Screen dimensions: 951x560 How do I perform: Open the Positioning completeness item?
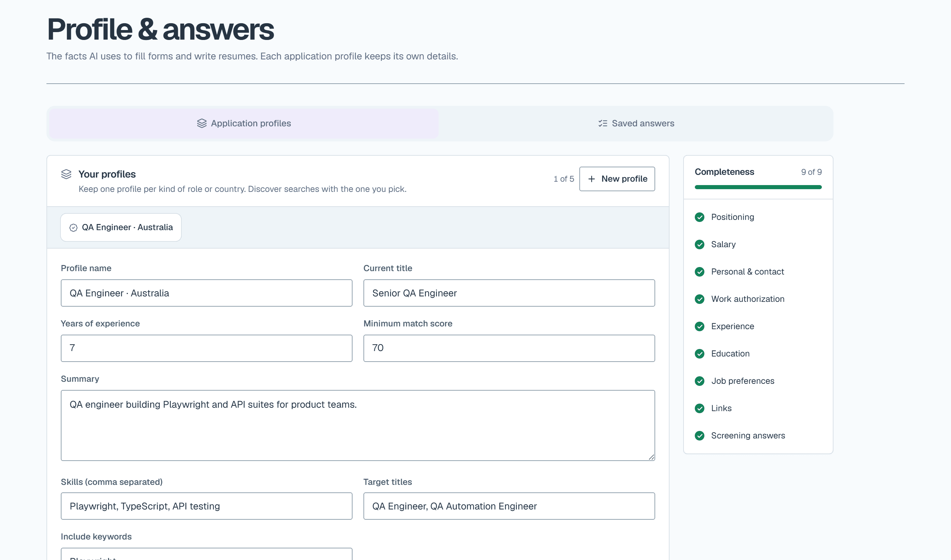click(758, 217)
